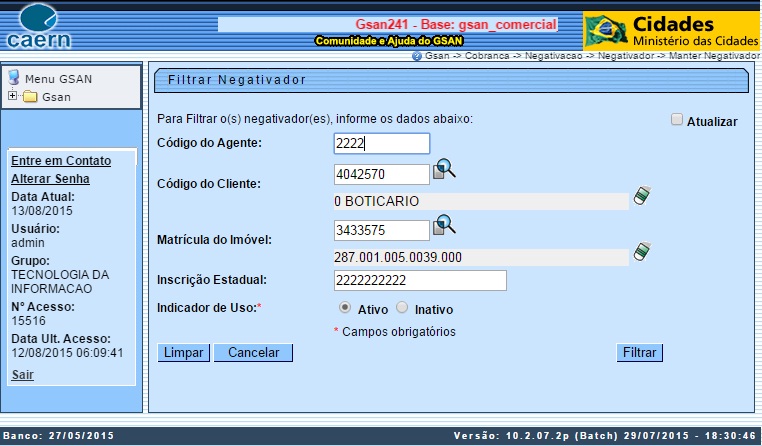Image resolution: width=762 pixels, height=446 pixels.
Task: Click the CAERN logo
Action: click(40, 28)
